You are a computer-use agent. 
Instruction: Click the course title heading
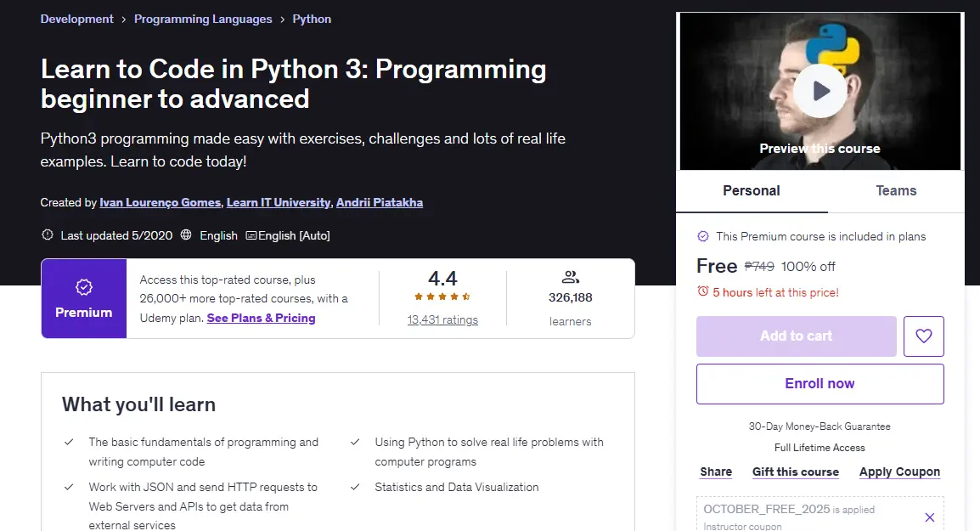(x=293, y=84)
